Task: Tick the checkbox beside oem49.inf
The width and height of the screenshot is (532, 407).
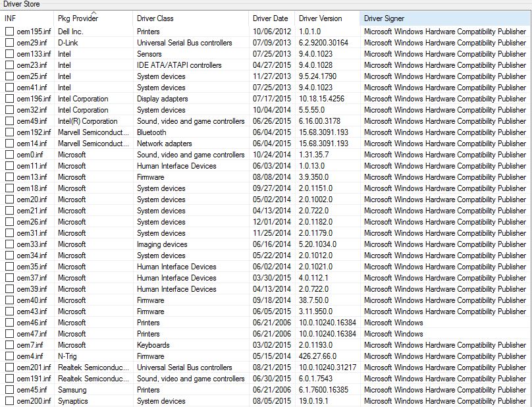Action: (x=9, y=121)
